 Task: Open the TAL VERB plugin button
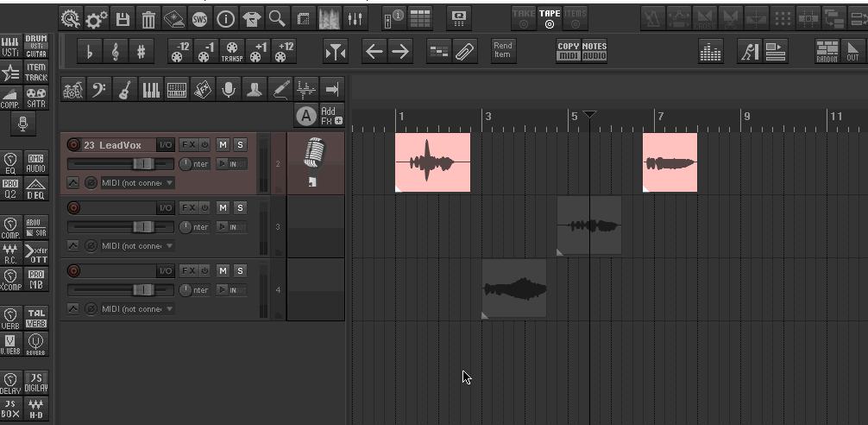click(36, 318)
